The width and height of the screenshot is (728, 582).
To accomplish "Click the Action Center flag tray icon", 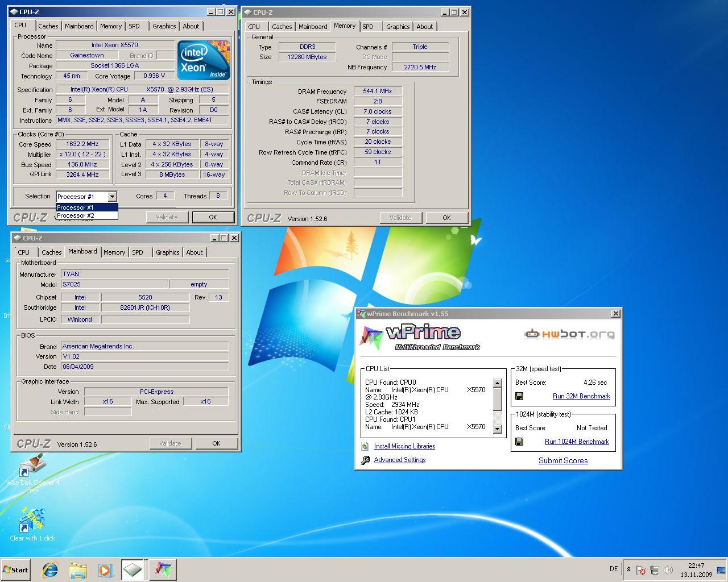I will click(641, 569).
